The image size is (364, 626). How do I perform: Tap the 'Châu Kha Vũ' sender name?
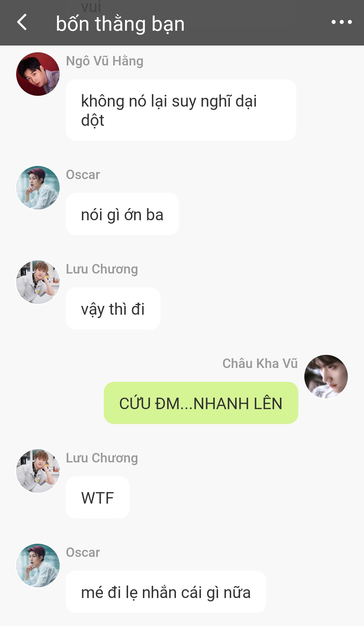pos(260,363)
